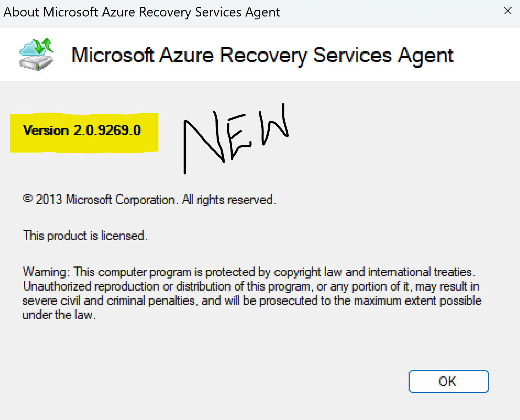Click the Azure Recovery Services cloud-drive icon
The width and height of the screenshot is (520, 420).
coord(36,54)
